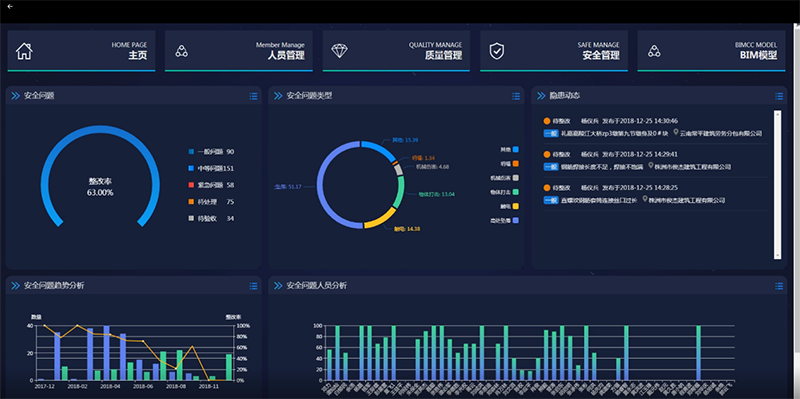Click the BIMCC MODEL circles icon
The height and width of the screenshot is (399, 800).
click(x=654, y=51)
